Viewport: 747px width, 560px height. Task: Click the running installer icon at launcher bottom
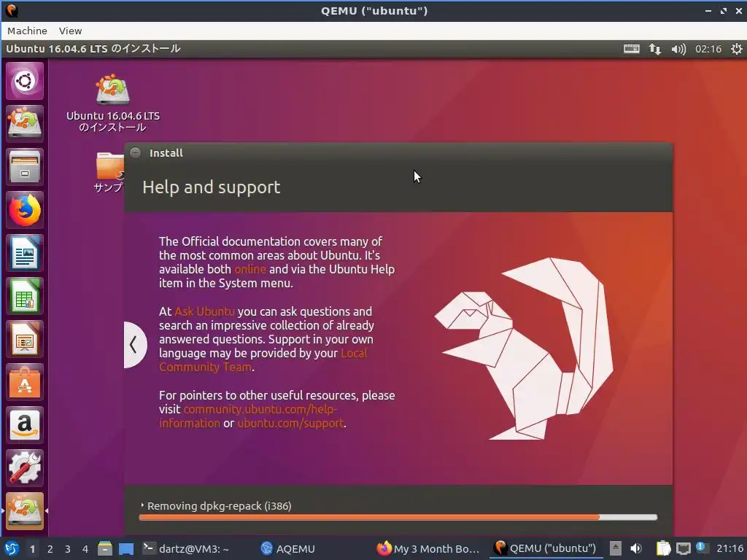[x=25, y=511]
